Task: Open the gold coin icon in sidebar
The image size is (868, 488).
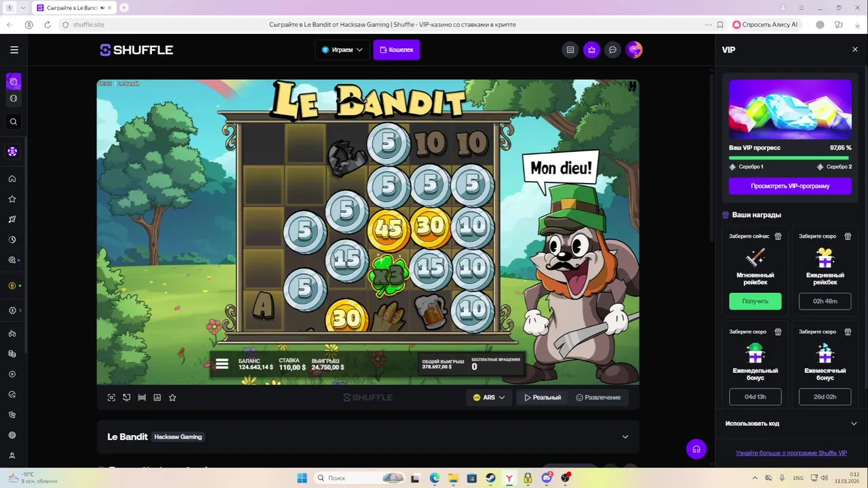Action: [12, 286]
